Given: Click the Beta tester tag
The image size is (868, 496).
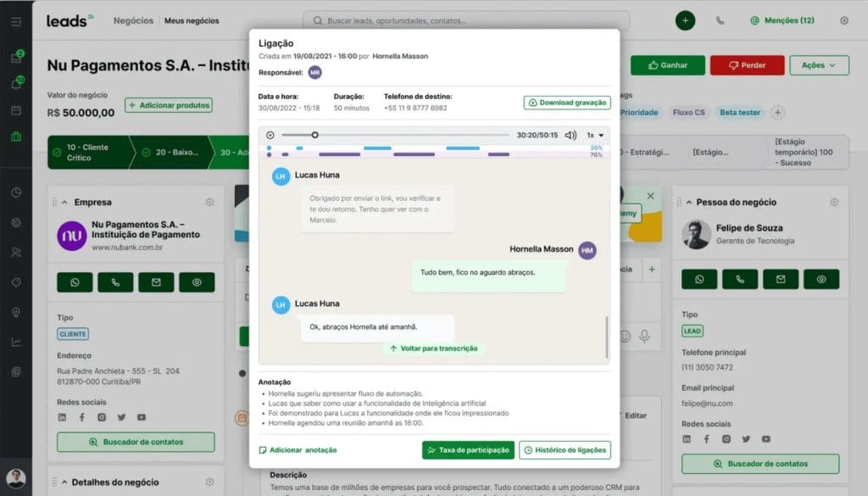Looking at the screenshot, I should click(739, 113).
